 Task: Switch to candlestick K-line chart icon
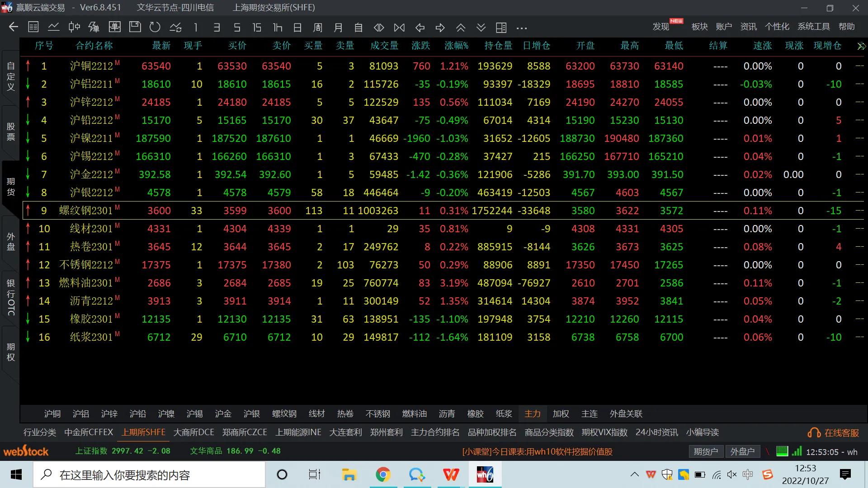(74, 27)
